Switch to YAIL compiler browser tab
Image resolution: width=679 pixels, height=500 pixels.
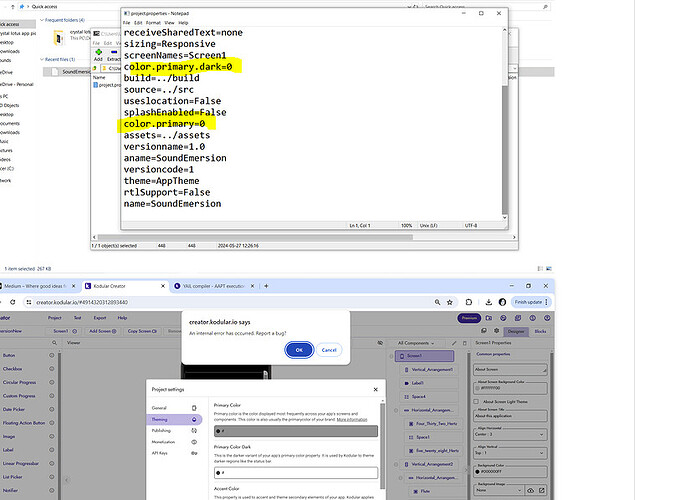coord(213,286)
